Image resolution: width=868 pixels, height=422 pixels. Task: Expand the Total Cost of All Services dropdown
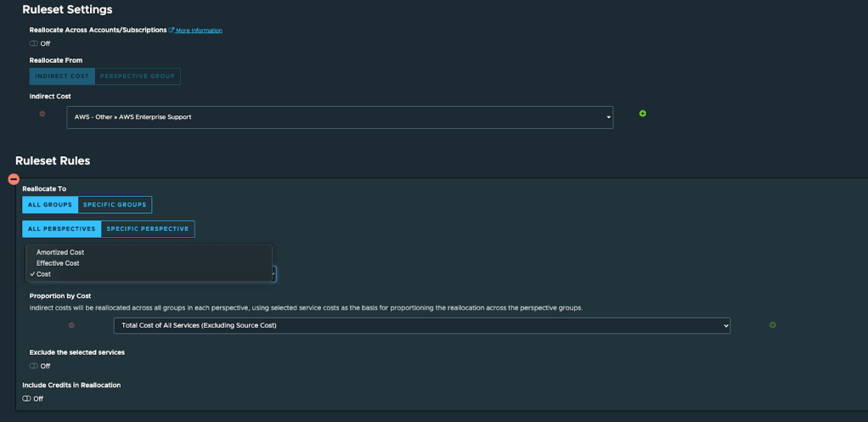pos(421,325)
